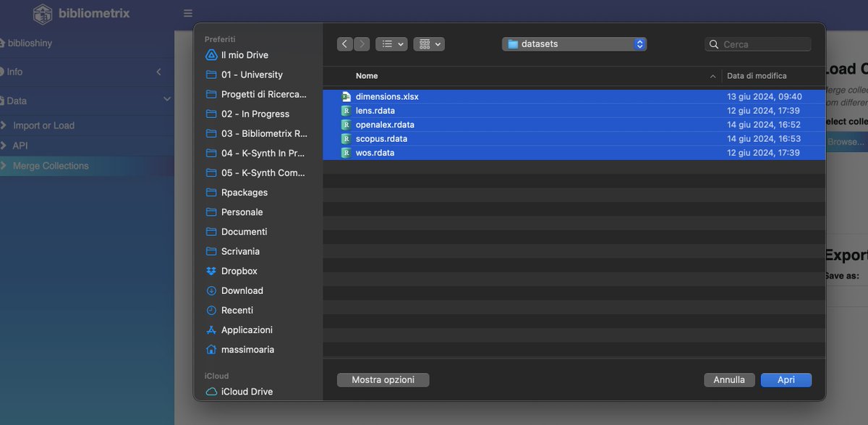Select the lens.rdata file
This screenshot has width=868, height=425.
click(574, 111)
